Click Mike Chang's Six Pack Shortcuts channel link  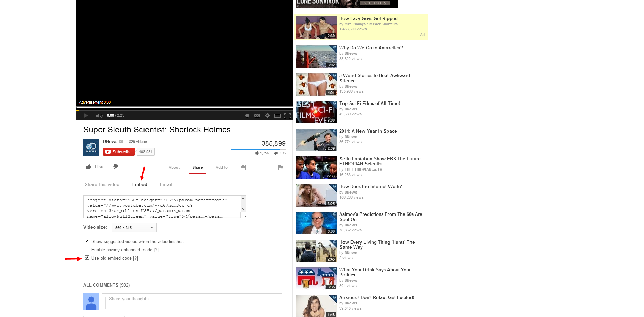371,24
